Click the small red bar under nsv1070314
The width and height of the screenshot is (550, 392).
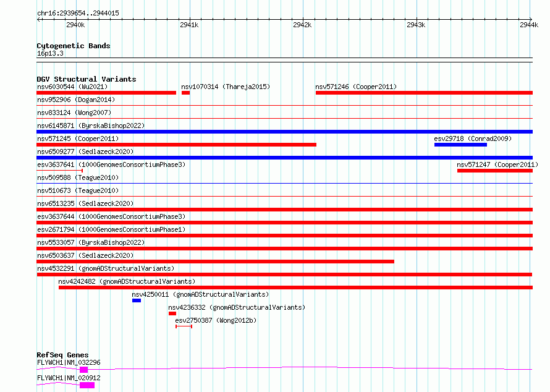click(x=185, y=93)
